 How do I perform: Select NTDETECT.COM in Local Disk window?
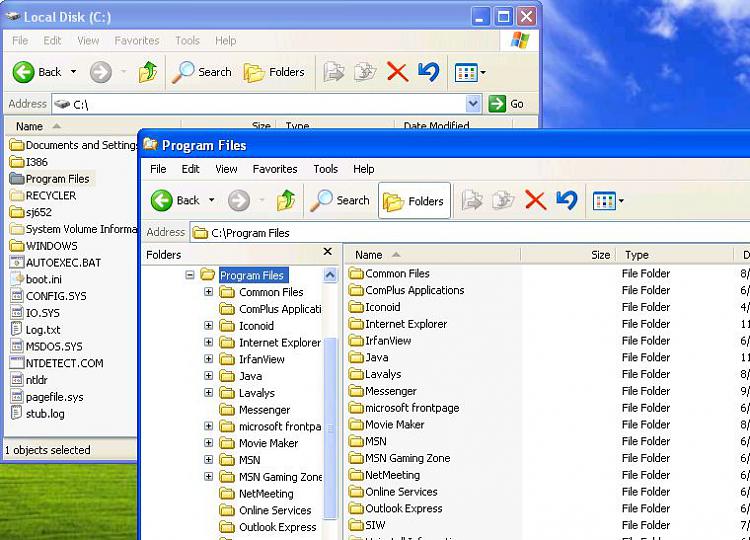point(56,363)
